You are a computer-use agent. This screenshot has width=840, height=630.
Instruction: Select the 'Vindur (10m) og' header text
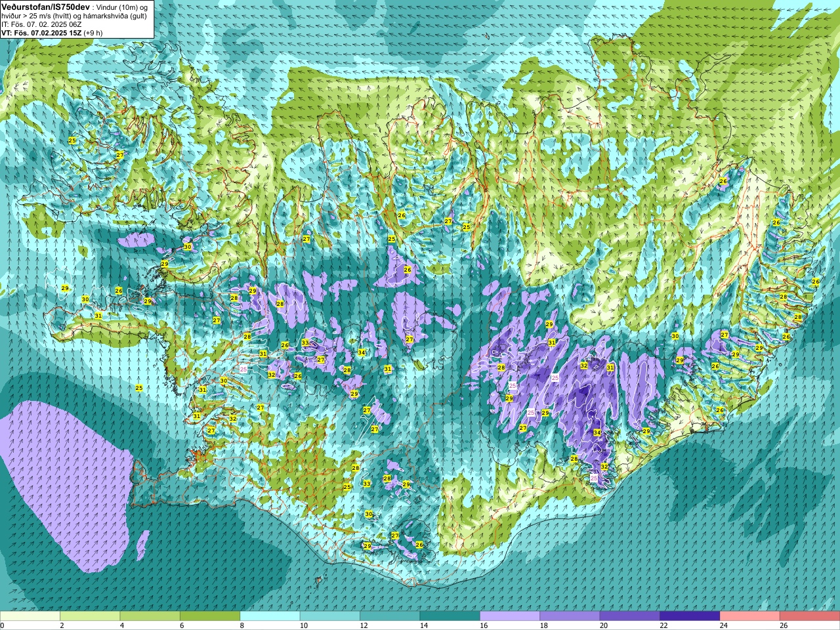(x=123, y=7)
